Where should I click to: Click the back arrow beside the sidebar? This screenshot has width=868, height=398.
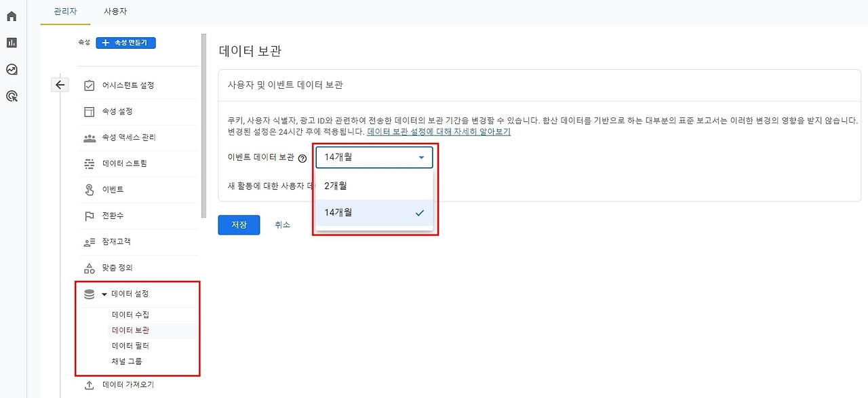pyautogui.click(x=60, y=84)
